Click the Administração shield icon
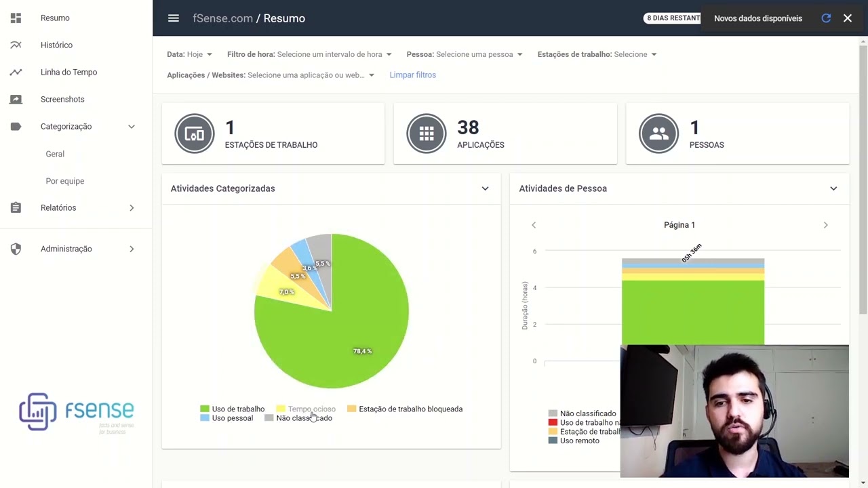The image size is (868, 488). click(16, 249)
